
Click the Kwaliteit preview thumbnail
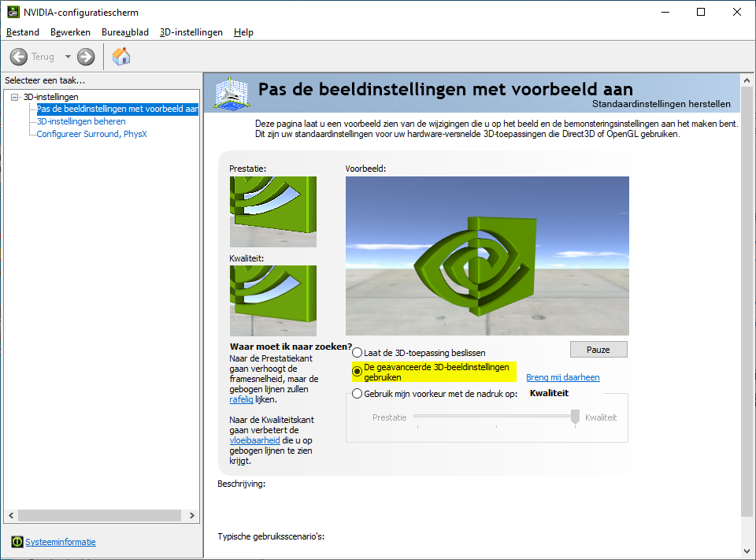(x=273, y=301)
